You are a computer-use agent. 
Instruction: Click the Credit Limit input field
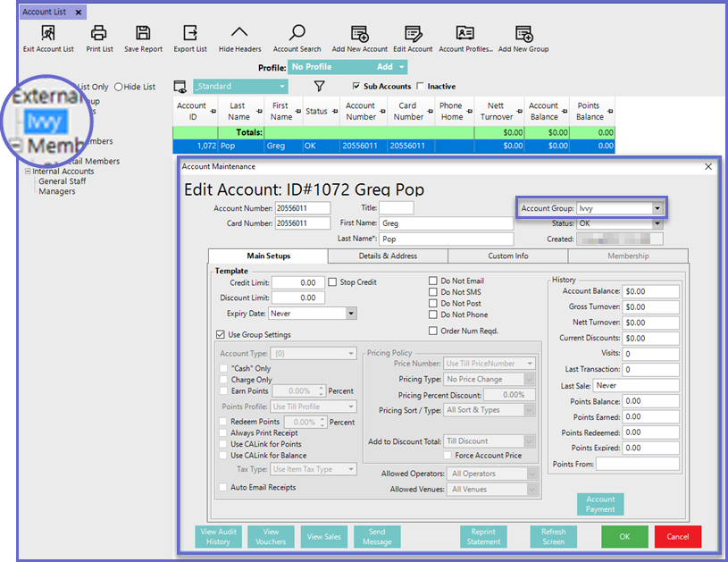point(298,282)
